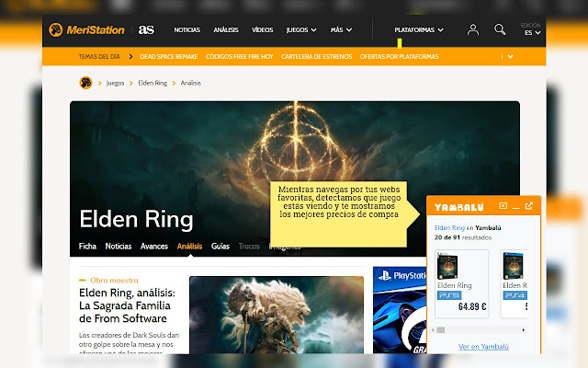Screen dimensions: 588x368
Task: Close the Yambalú popup panel
Action: (503, 206)
